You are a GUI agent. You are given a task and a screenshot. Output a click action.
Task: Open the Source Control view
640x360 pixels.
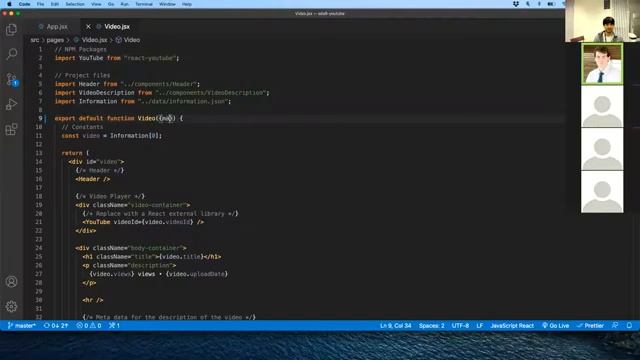click(11, 79)
